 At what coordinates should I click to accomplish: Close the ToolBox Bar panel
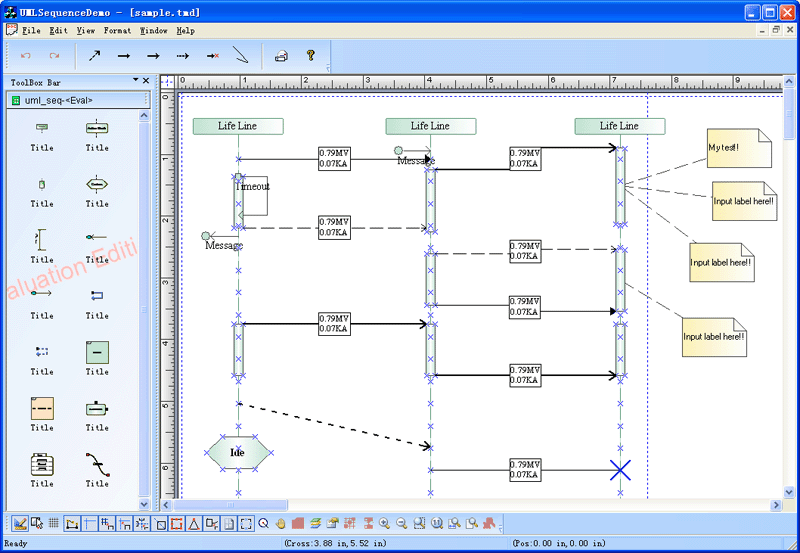[x=146, y=81]
